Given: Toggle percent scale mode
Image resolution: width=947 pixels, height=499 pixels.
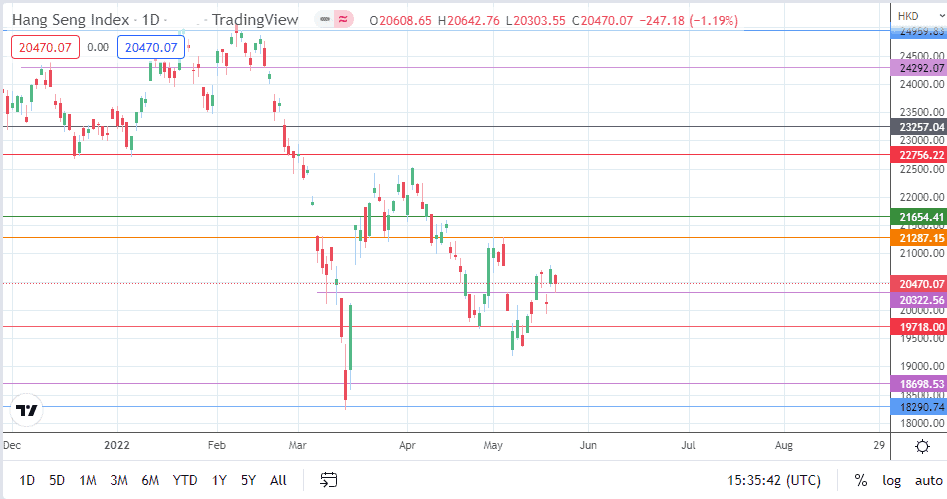Looking at the screenshot, I should (x=861, y=480).
